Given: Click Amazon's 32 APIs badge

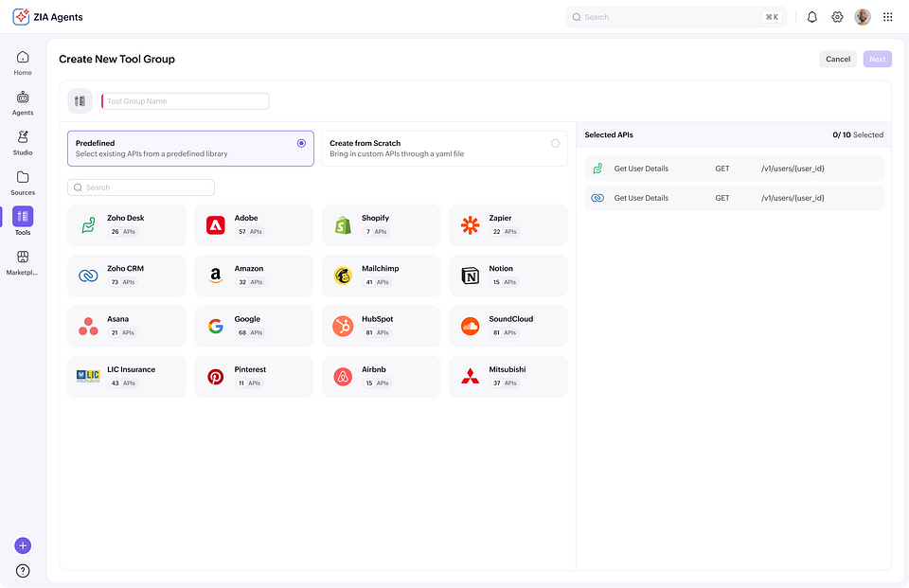Looking at the screenshot, I should click(x=250, y=282).
